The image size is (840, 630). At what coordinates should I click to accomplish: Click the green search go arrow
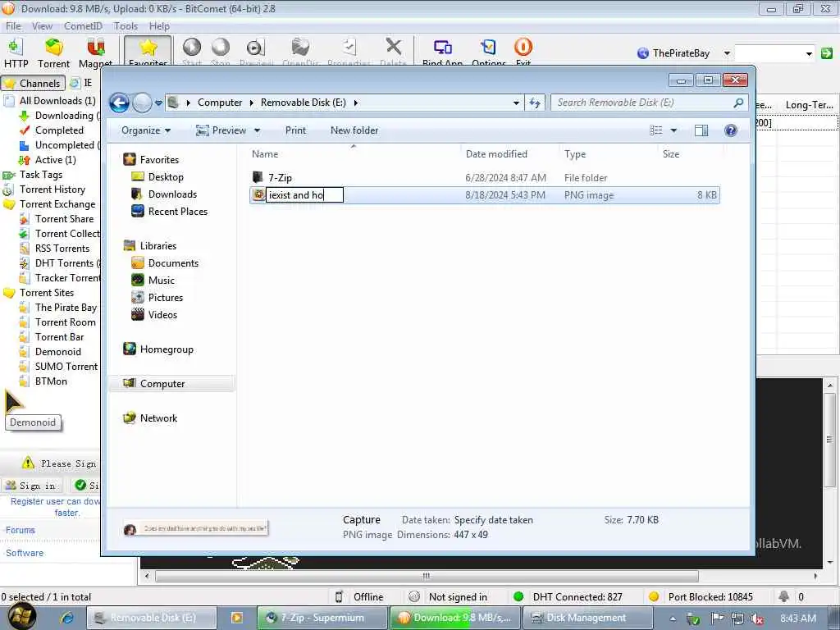827,53
